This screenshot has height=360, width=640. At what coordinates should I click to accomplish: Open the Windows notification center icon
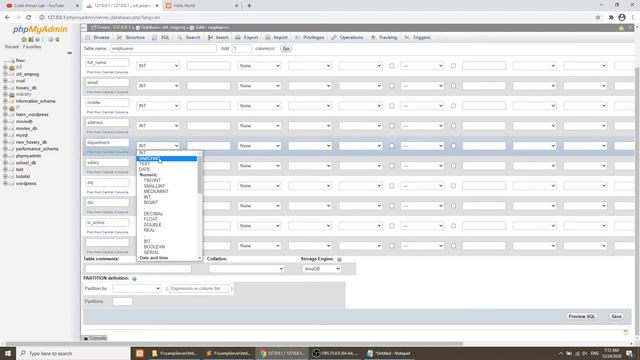(x=629, y=353)
